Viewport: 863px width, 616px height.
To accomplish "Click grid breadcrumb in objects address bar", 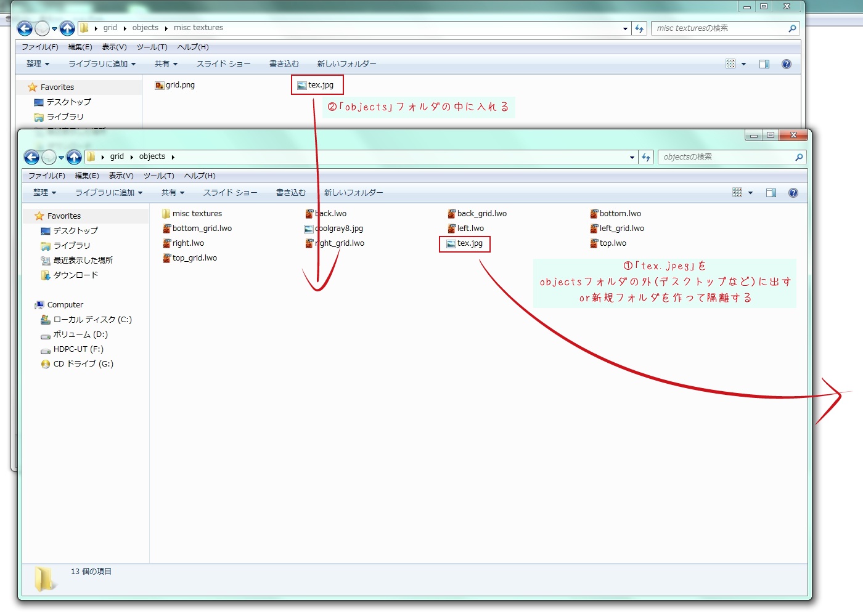I will [117, 157].
